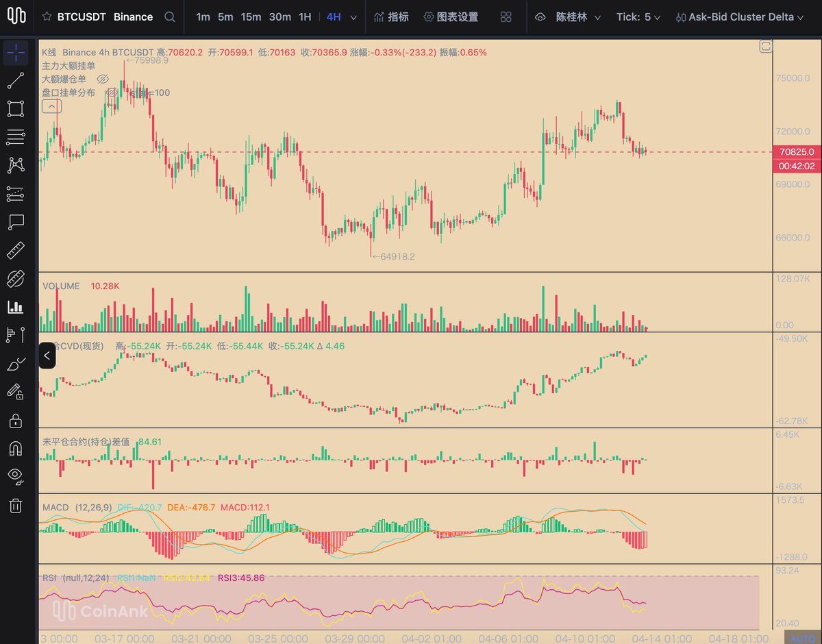Select the XABCD pattern tool
The height and width of the screenshot is (644, 822).
(x=15, y=165)
